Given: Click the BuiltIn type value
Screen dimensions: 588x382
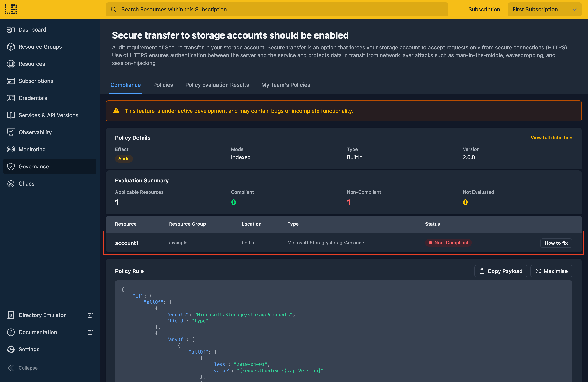Looking at the screenshot, I should 354,157.
